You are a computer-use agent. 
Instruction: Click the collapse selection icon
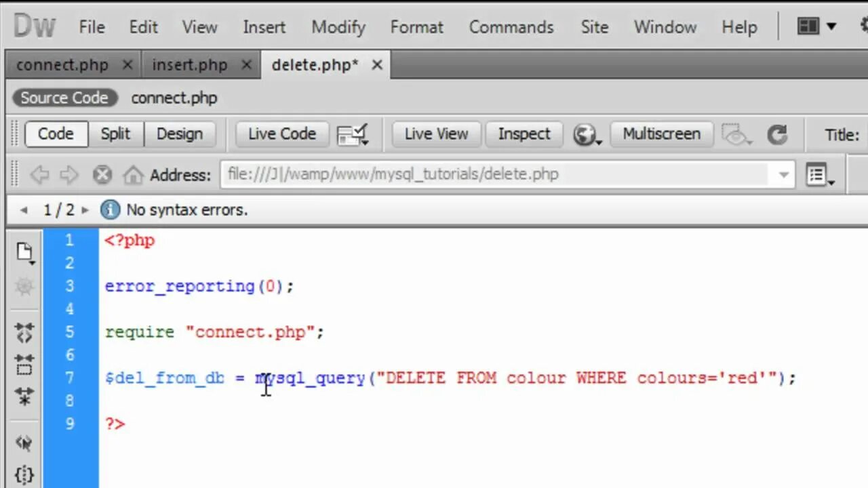point(24,365)
